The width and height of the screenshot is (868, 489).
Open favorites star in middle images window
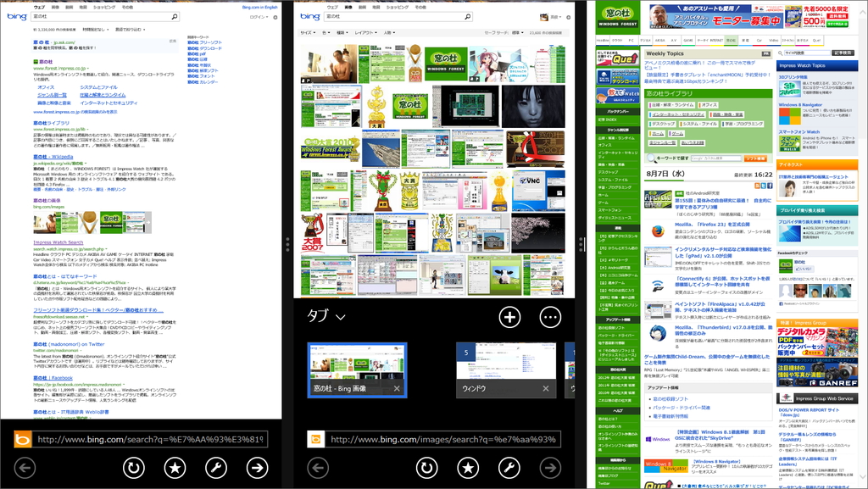tap(468, 468)
